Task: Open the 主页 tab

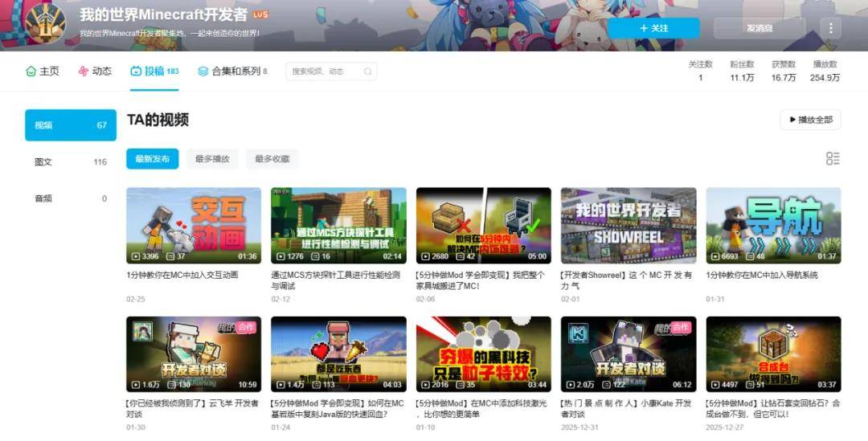Action: [x=42, y=71]
